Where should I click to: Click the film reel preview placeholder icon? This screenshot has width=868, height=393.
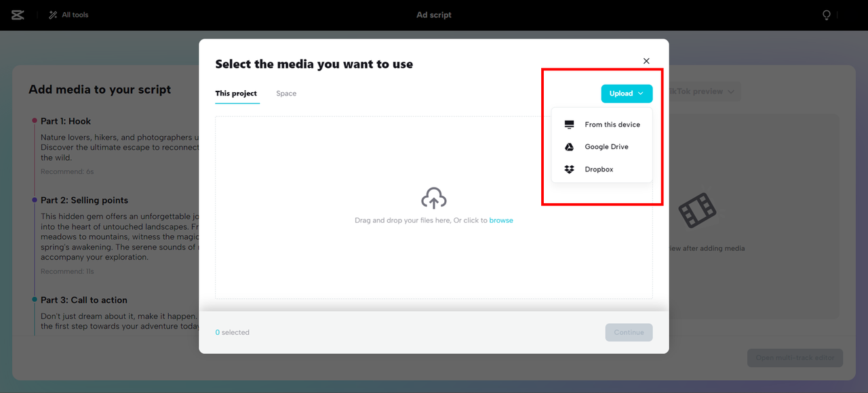tap(698, 211)
